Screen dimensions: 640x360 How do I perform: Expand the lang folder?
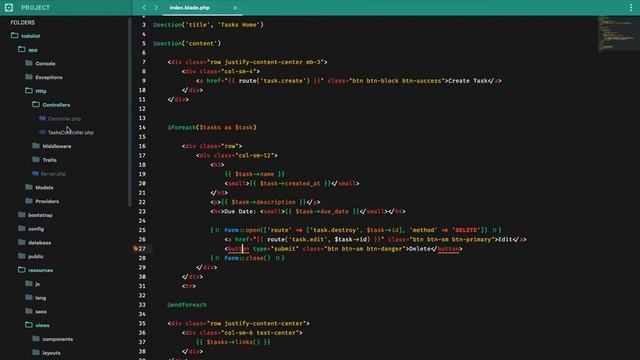(x=36, y=298)
